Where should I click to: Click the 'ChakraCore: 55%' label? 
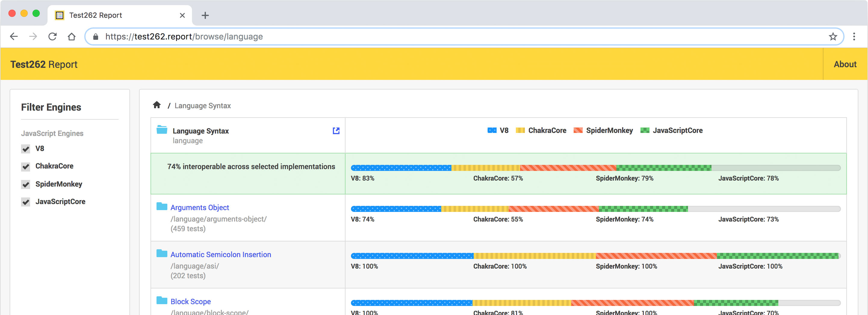pyautogui.click(x=498, y=219)
